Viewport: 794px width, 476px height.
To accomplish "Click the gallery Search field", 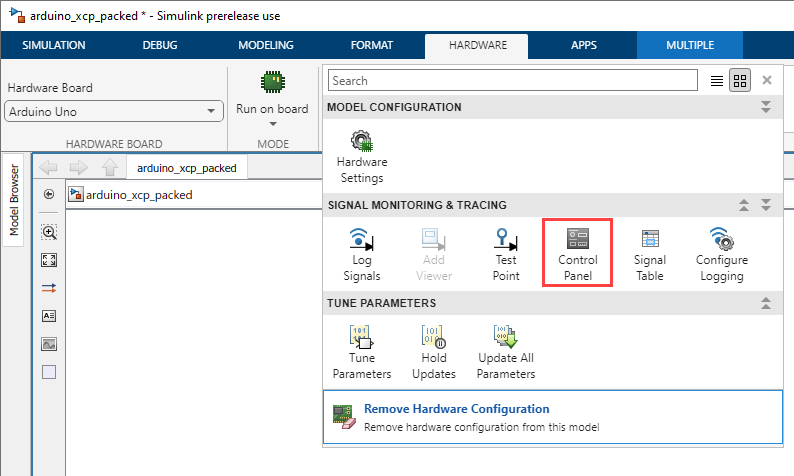I will 512,81.
